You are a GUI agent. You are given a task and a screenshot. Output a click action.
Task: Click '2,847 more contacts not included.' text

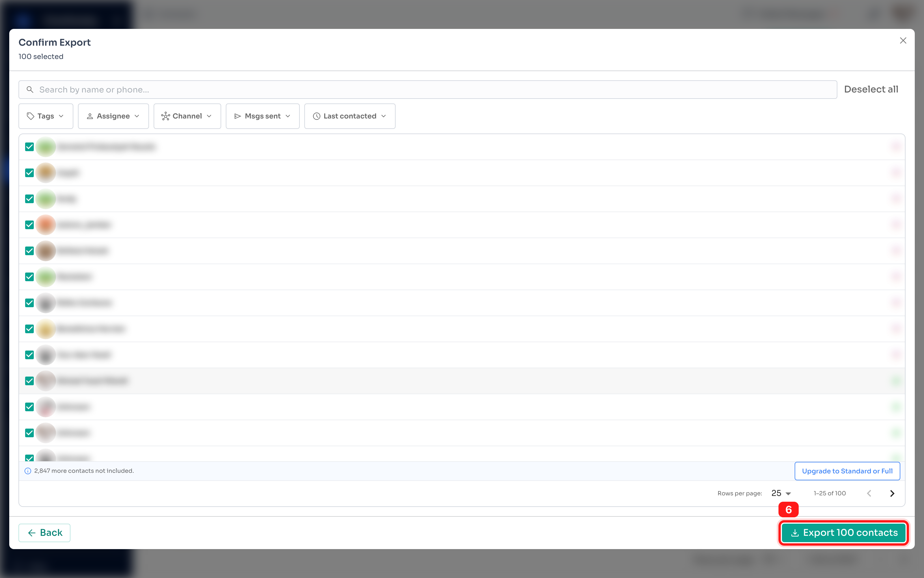coord(84,471)
